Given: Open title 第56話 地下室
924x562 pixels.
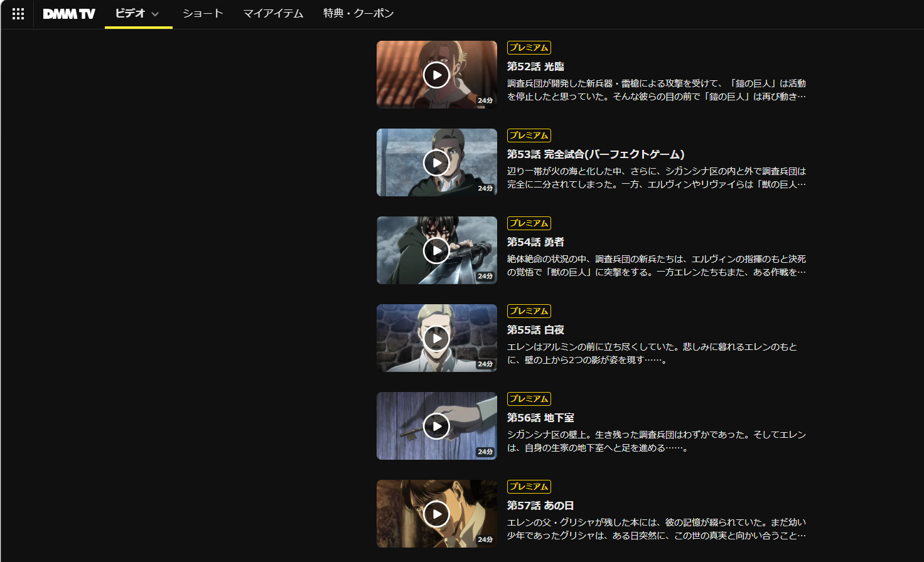Looking at the screenshot, I should pyautogui.click(x=540, y=418).
